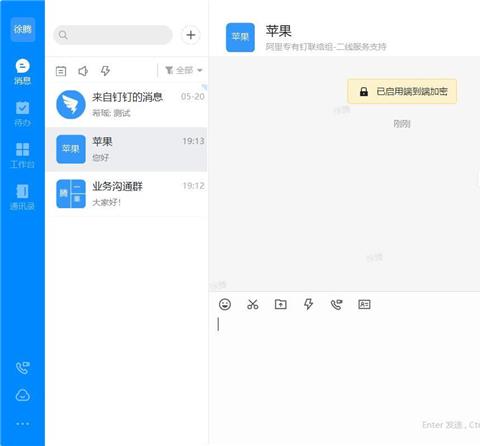Open the 待办 to-do tab
The image size is (480, 446).
pos(23,114)
